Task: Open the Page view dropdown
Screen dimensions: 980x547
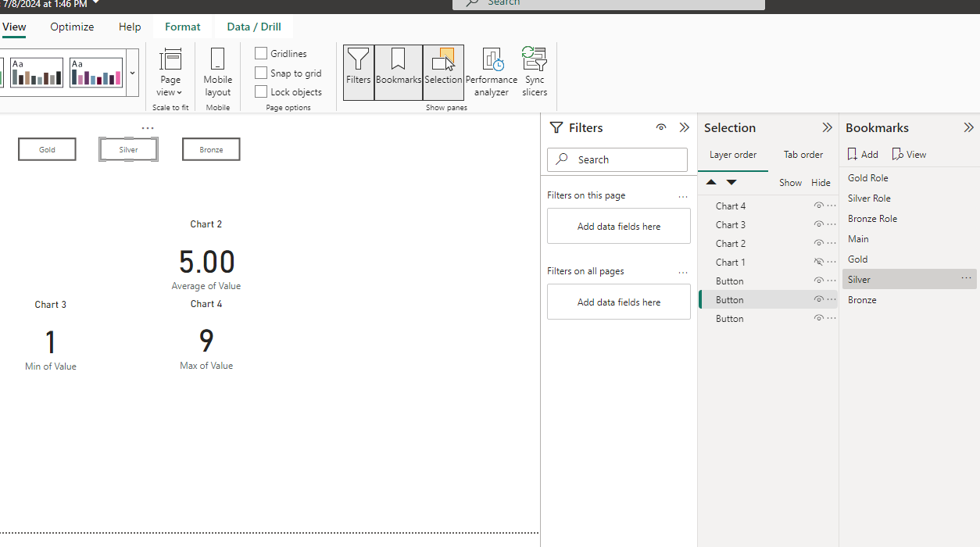Action: tap(170, 72)
